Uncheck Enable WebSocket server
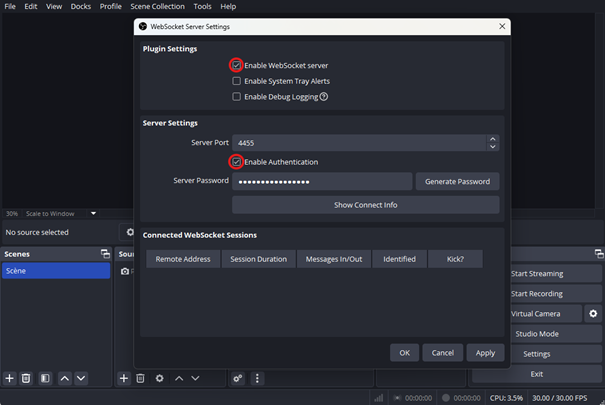This screenshot has height=405, width=605. (237, 65)
